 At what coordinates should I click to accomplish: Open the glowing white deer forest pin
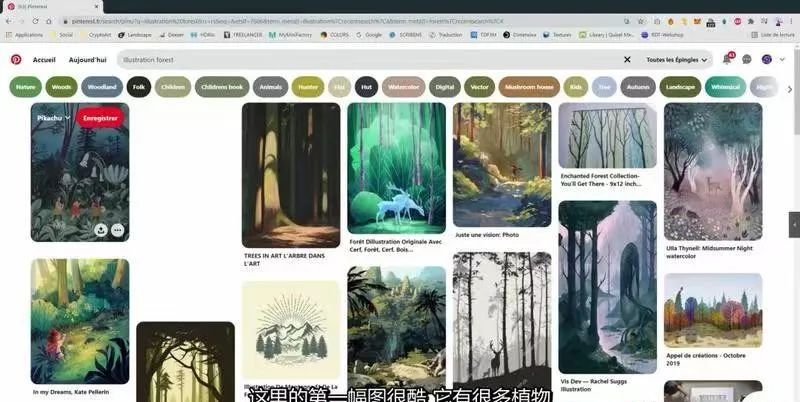396,168
